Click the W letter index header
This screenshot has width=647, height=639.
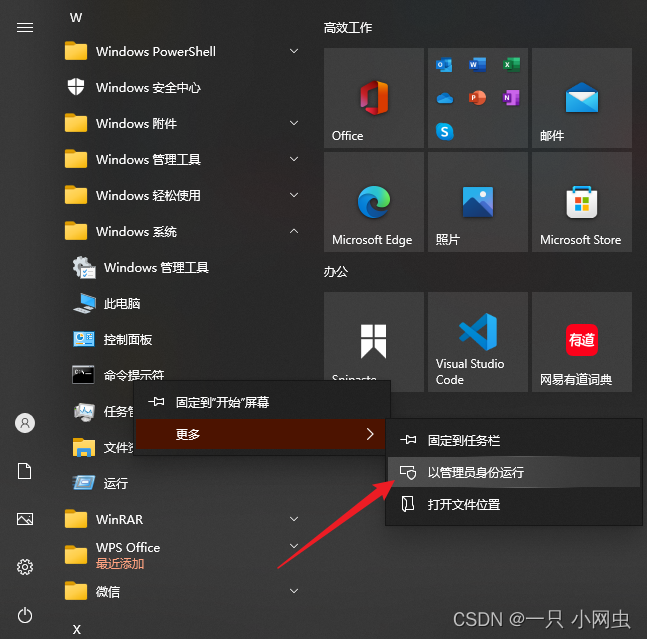(x=76, y=17)
